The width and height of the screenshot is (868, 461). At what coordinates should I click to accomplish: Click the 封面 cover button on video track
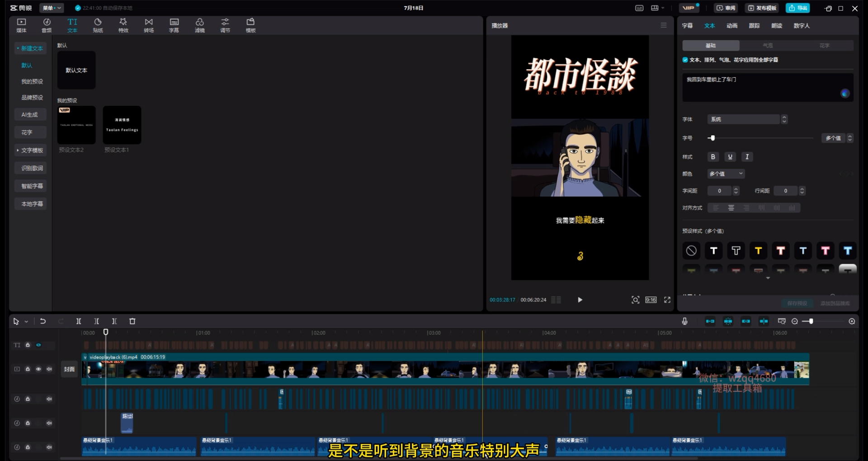[x=69, y=369]
